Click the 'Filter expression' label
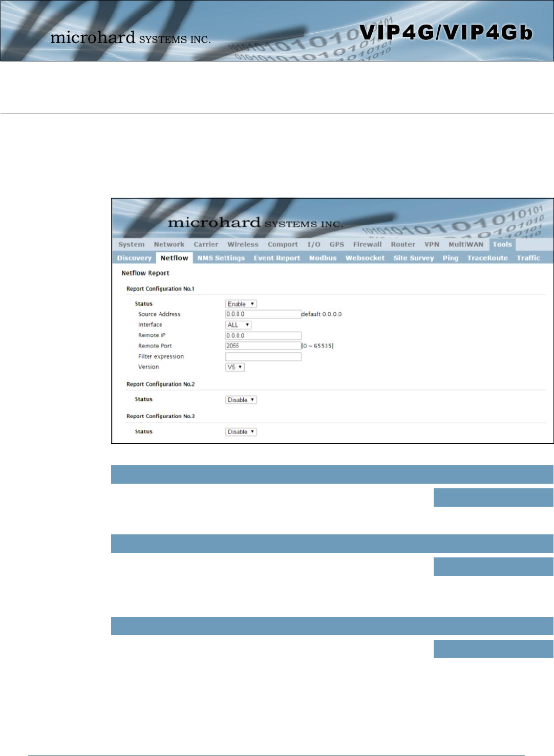 (161, 357)
